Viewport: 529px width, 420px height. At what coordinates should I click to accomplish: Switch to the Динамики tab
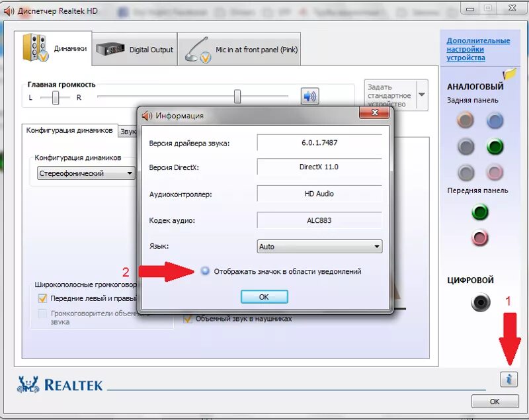54,48
